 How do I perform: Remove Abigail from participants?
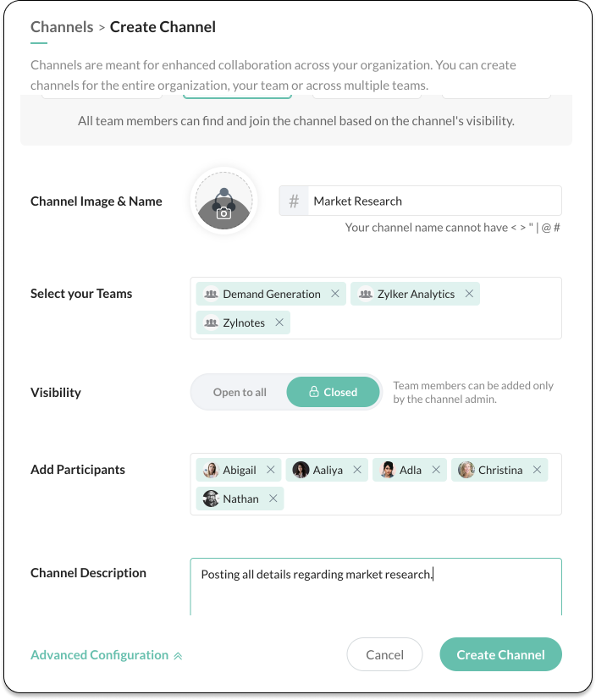pos(271,470)
